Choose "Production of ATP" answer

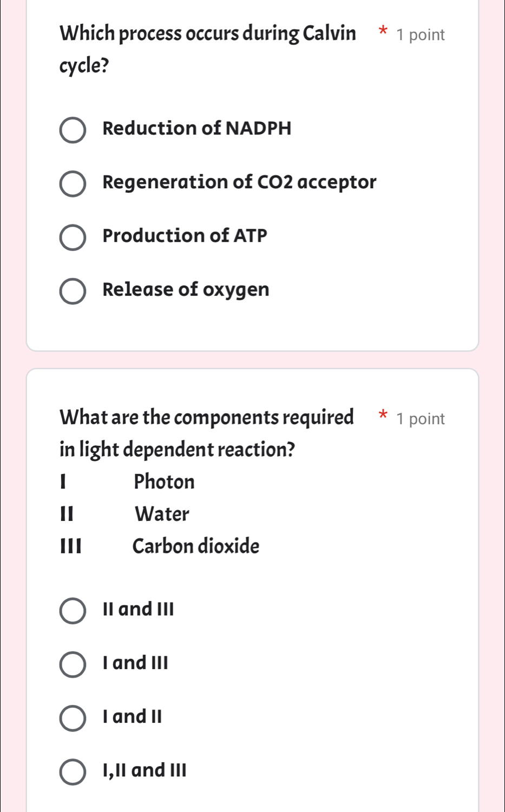click(72, 237)
